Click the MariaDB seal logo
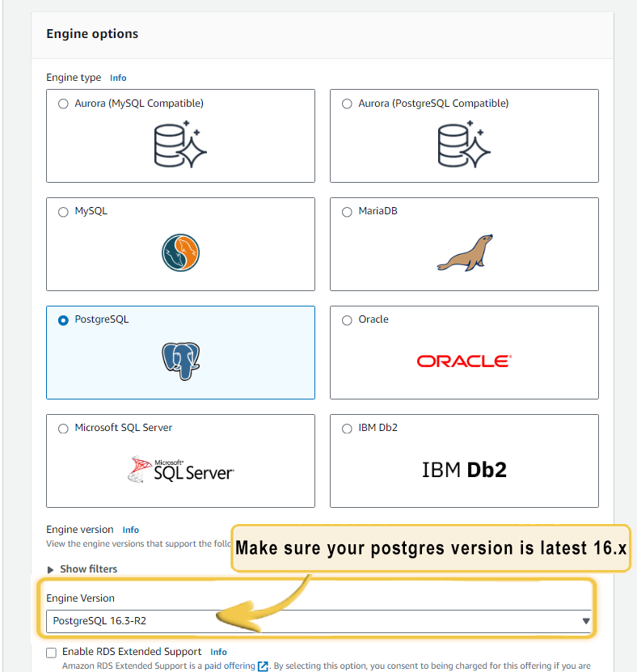This screenshot has width=637, height=672. (465, 252)
